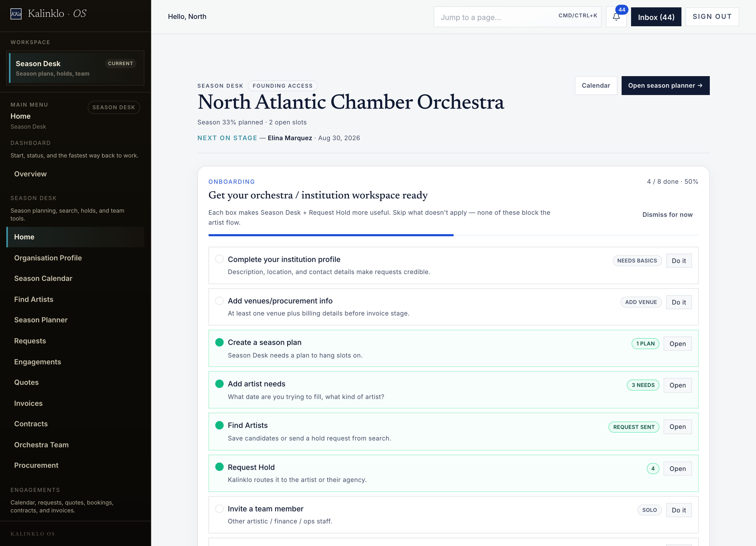Click the green Add artist needs indicator

tap(219, 384)
